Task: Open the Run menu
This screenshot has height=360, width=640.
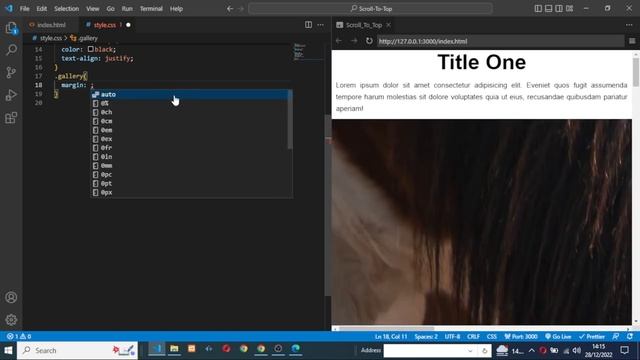Action: click(x=127, y=9)
